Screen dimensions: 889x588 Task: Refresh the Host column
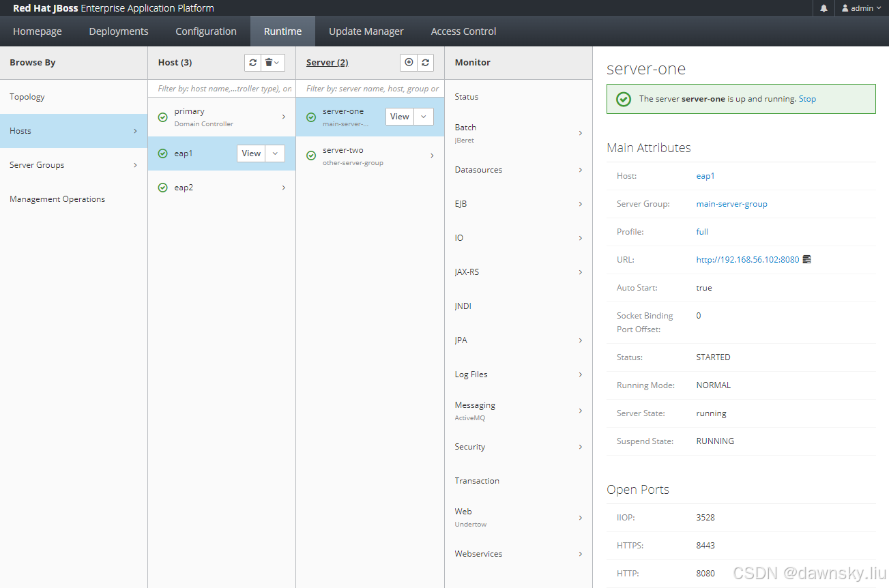pyautogui.click(x=253, y=62)
